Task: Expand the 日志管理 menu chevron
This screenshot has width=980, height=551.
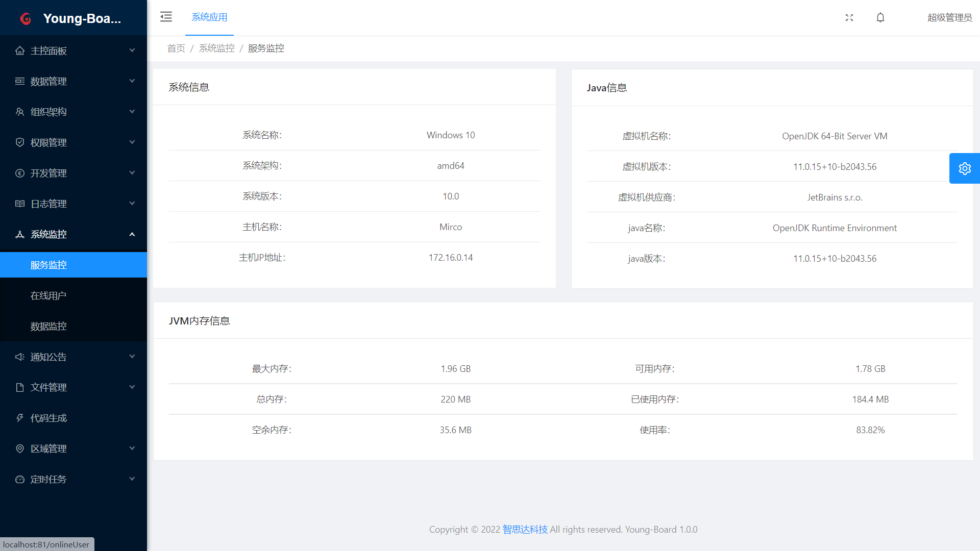Action: tap(132, 204)
